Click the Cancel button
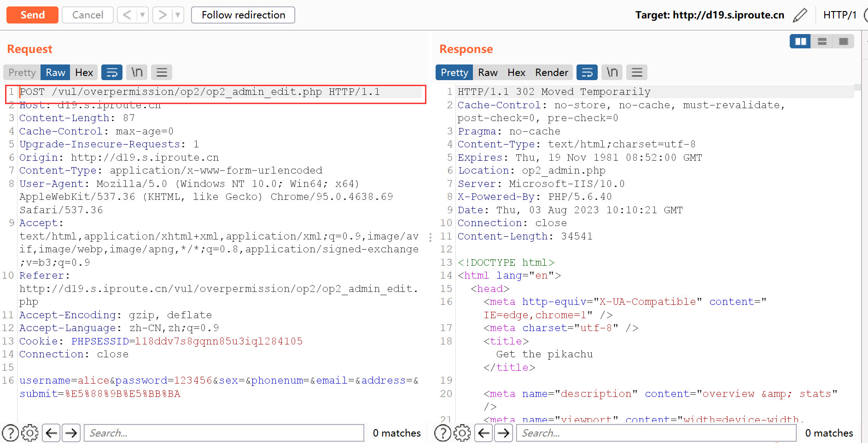Viewport: 868px width, 443px height. 87,15
